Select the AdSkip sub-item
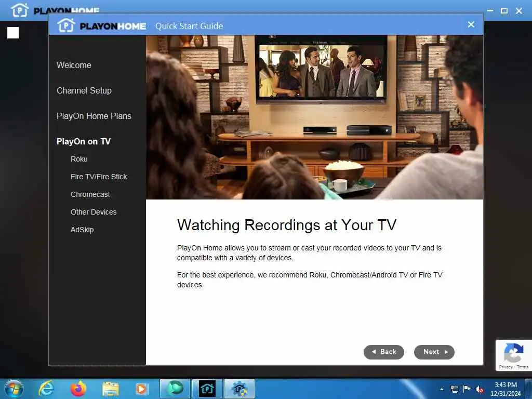 point(82,230)
